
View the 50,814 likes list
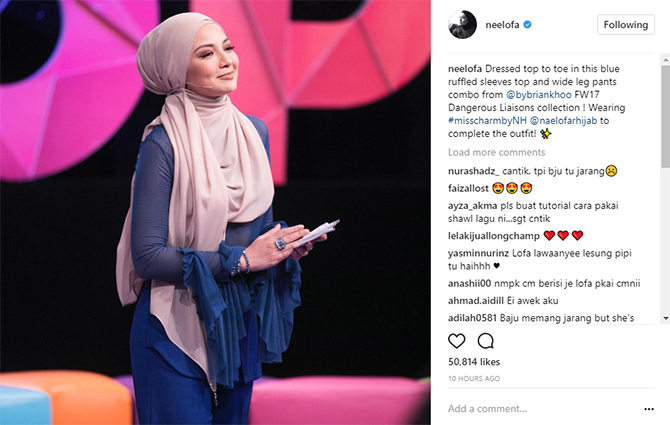(x=474, y=362)
